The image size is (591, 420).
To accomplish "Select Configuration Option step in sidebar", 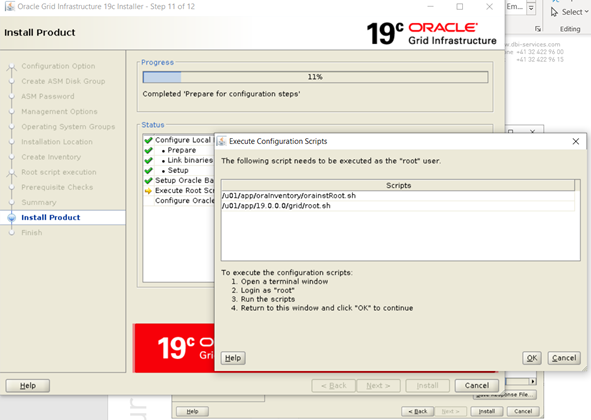I will (x=58, y=66).
